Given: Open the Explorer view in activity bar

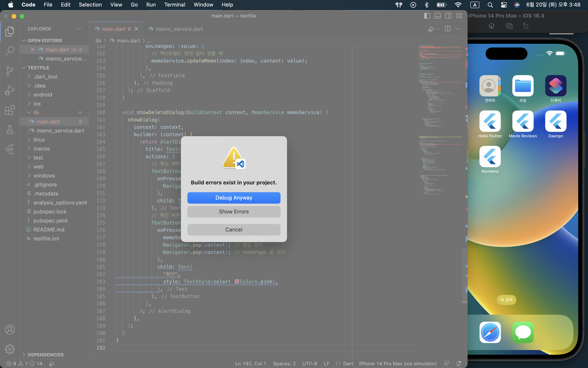Looking at the screenshot, I should click(10, 31).
